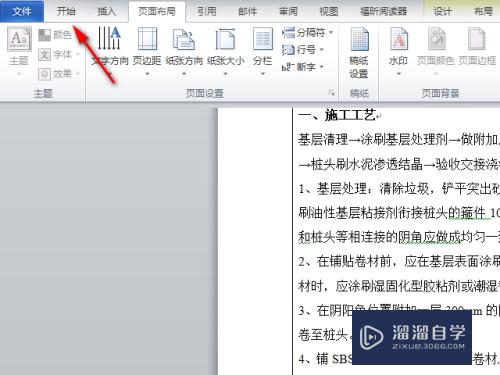Click the 文字方向 icon

(x=110, y=38)
